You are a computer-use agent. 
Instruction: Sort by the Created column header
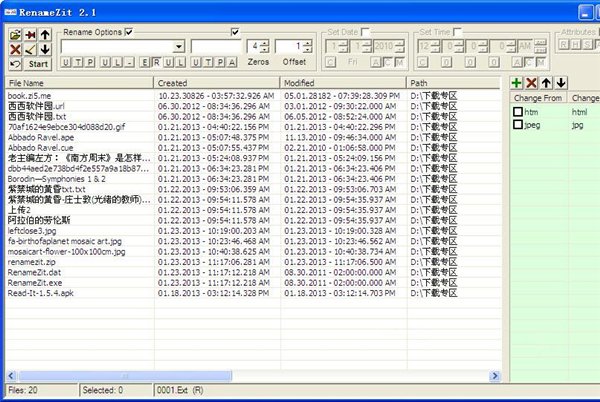pyautogui.click(x=217, y=83)
